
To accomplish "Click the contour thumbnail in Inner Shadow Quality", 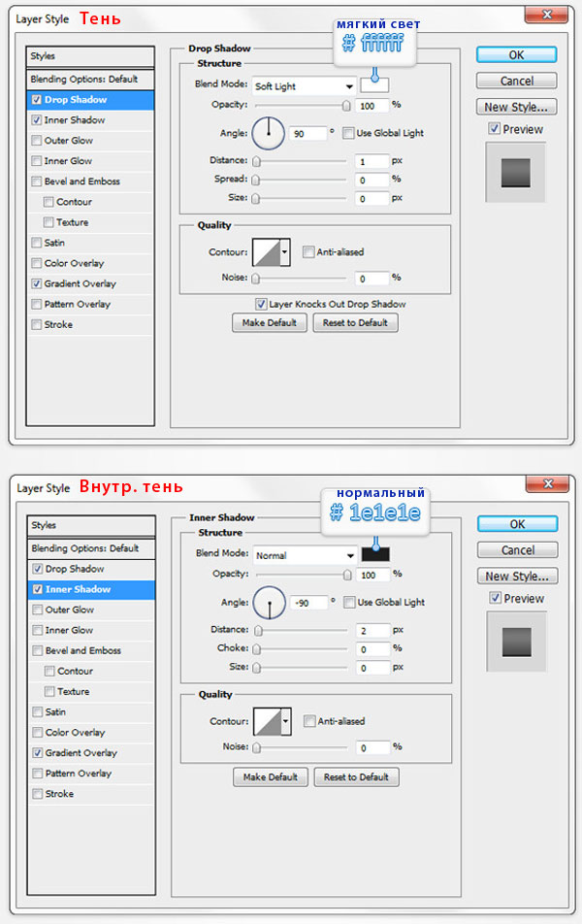I will [x=266, y=722].
